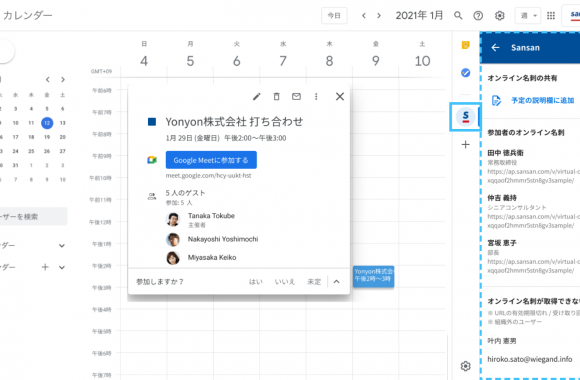Go to previous month in the mini calendar

point(48,80)
